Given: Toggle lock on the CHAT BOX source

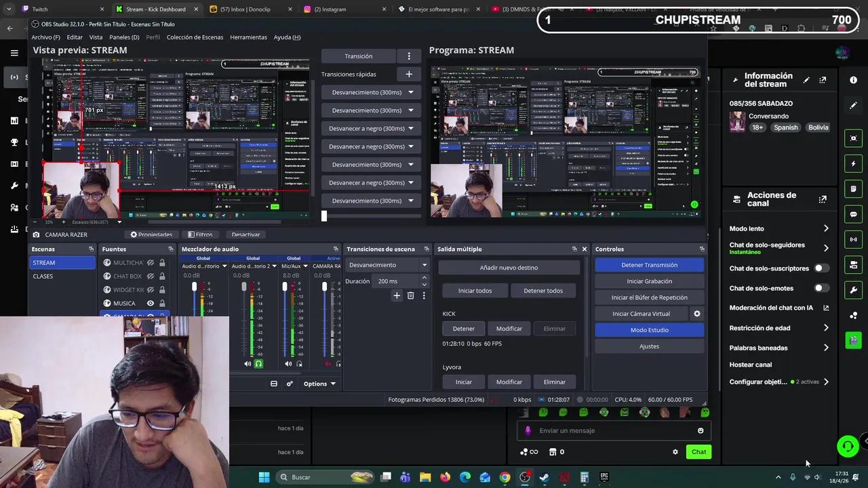Looking at the screenshot, I should point(162,277).
